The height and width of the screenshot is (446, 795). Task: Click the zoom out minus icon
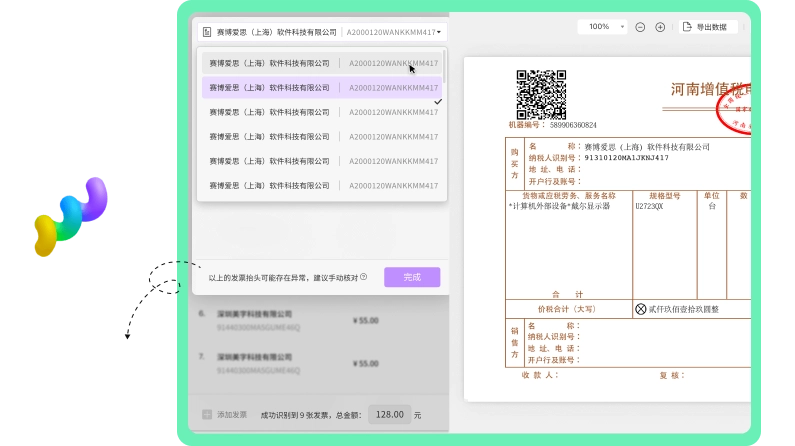[640, 27]
